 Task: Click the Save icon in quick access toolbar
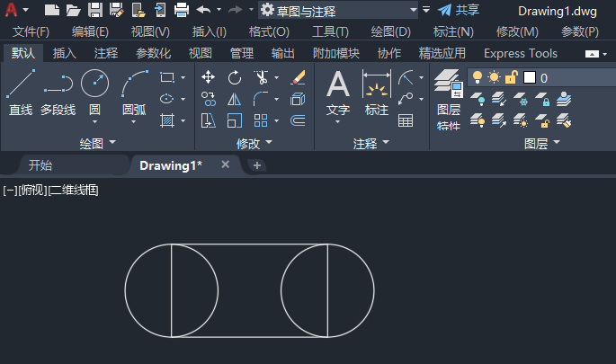click(x=95, y=10)
